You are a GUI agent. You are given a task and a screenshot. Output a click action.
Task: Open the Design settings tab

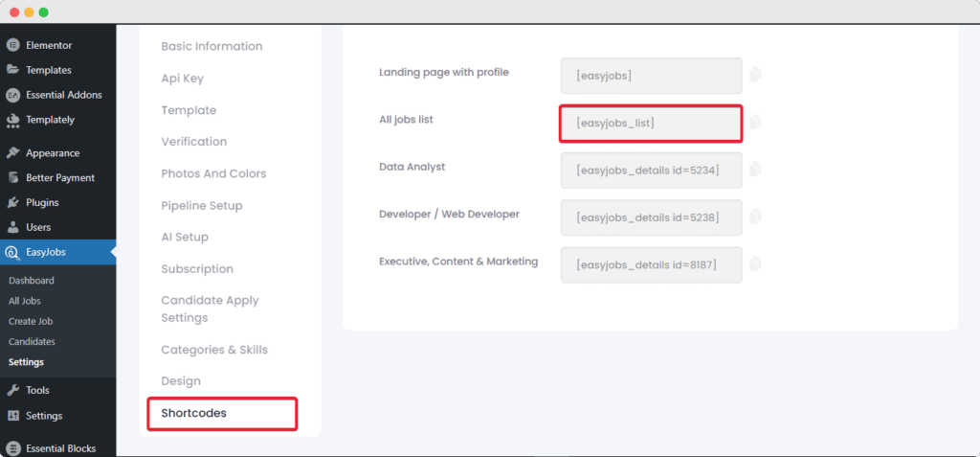coord(181,380)
